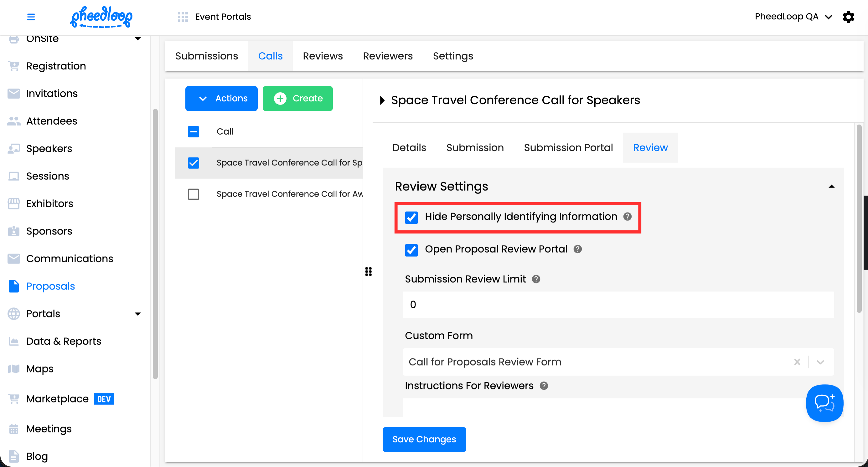Clear the Custom Form selection with X
Screen dimensions: 868x467
[x=797, y=362]
